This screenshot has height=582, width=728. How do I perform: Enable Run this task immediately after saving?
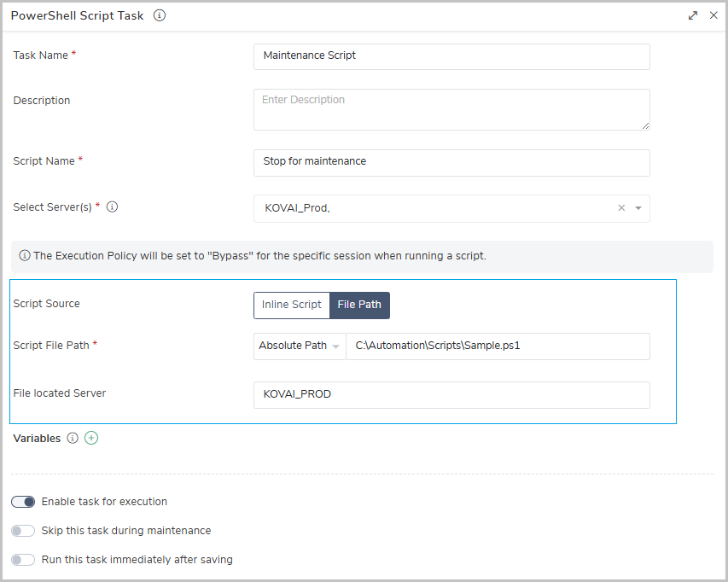[x=23, y=560]
